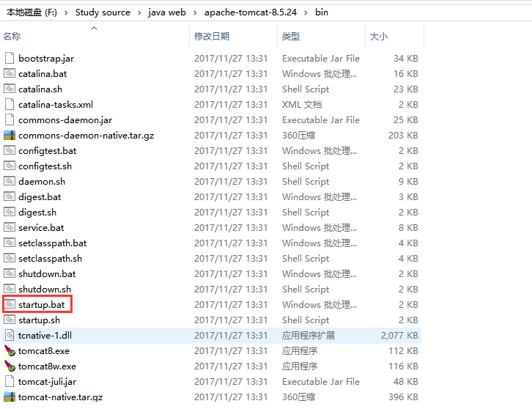This screenshot has height=409, width=532.
Task: Navigate to Study source folder breadcrumb
Action: (x=103, y=12)
